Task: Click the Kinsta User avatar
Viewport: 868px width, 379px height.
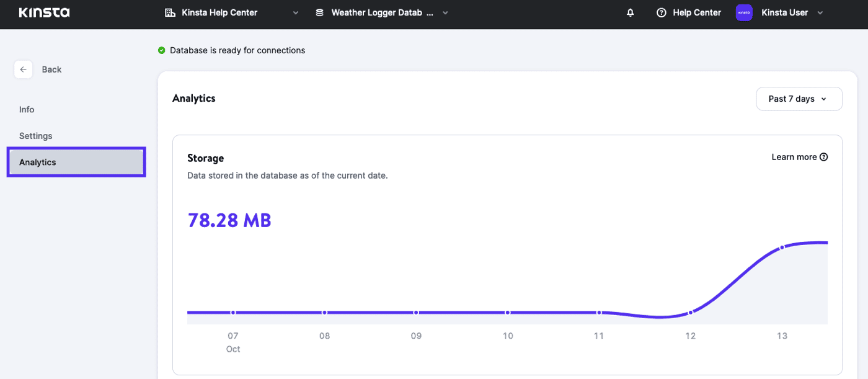Action: pos(744,12)
